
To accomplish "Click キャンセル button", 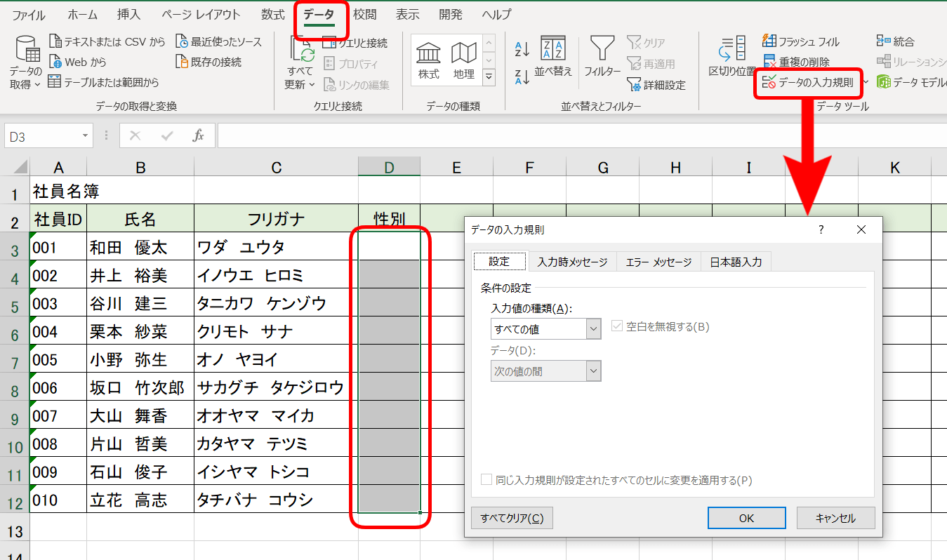I will (836, 518).
